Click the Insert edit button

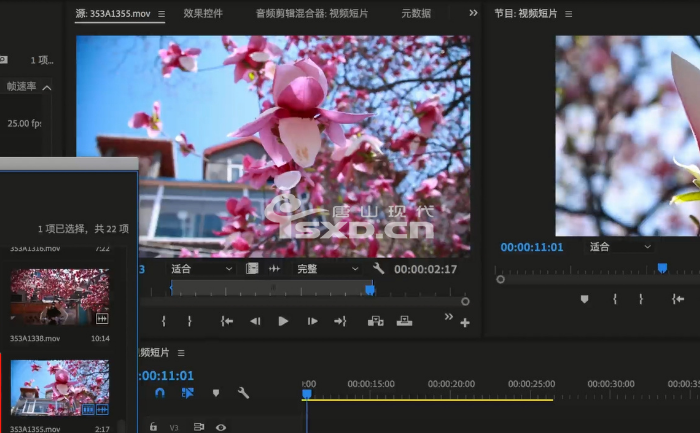375,321
